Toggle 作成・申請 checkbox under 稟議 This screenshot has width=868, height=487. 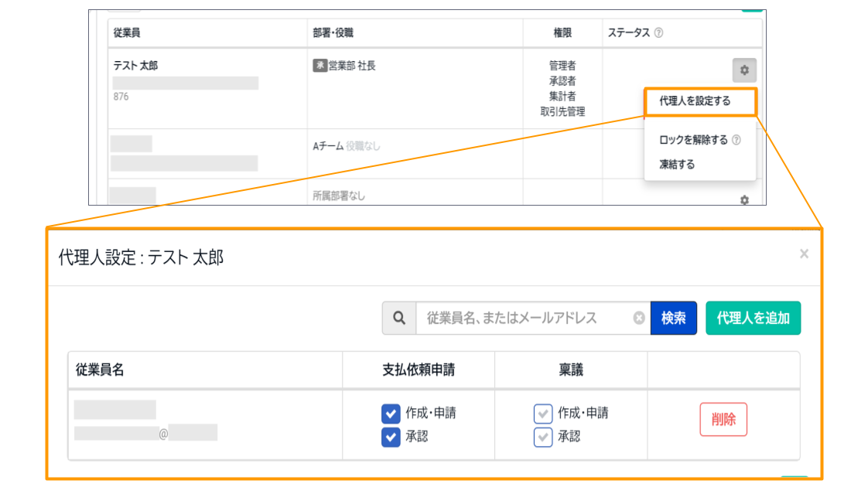[x=543, y=414]
